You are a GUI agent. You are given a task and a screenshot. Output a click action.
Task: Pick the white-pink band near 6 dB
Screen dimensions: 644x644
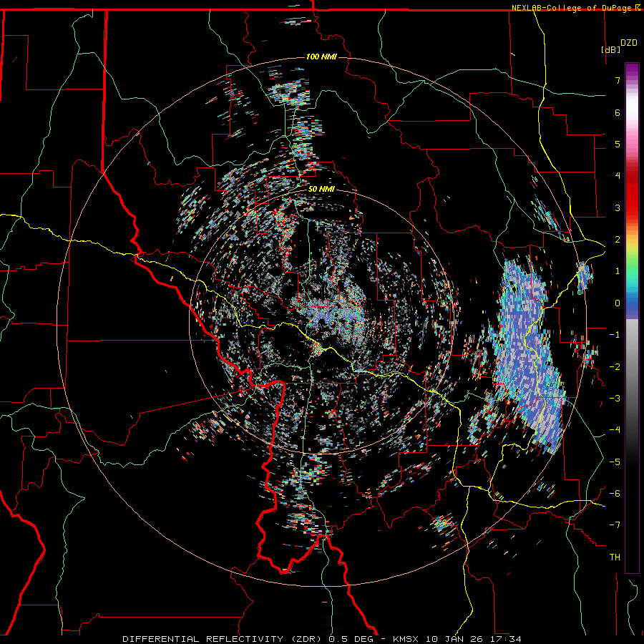pyautogui.click(x=632, y=113)
